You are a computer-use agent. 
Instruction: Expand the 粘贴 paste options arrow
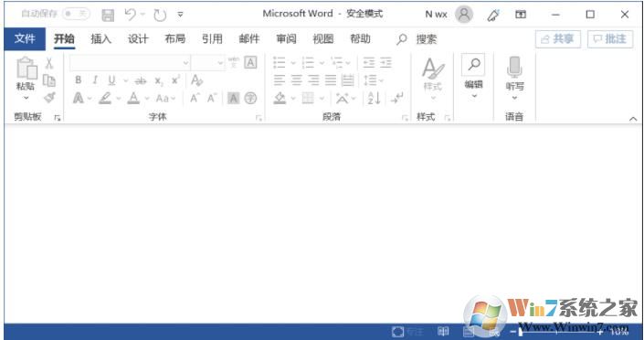[26, 98]
